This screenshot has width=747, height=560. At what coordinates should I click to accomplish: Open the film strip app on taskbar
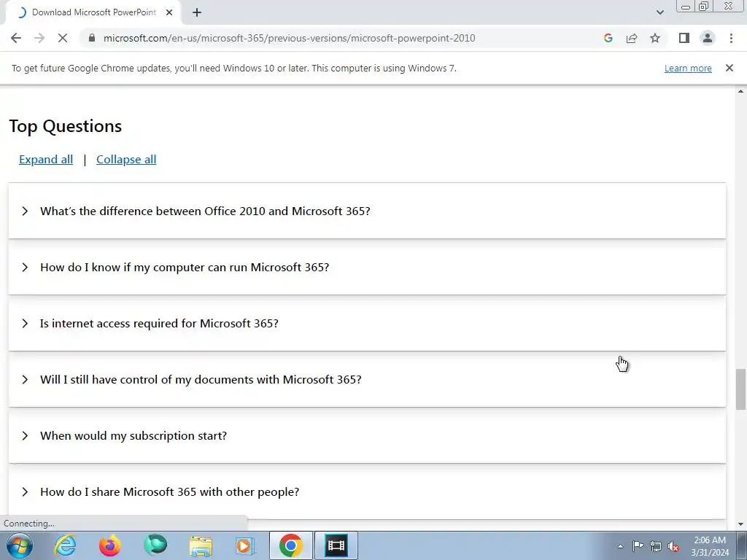(336, 545)
